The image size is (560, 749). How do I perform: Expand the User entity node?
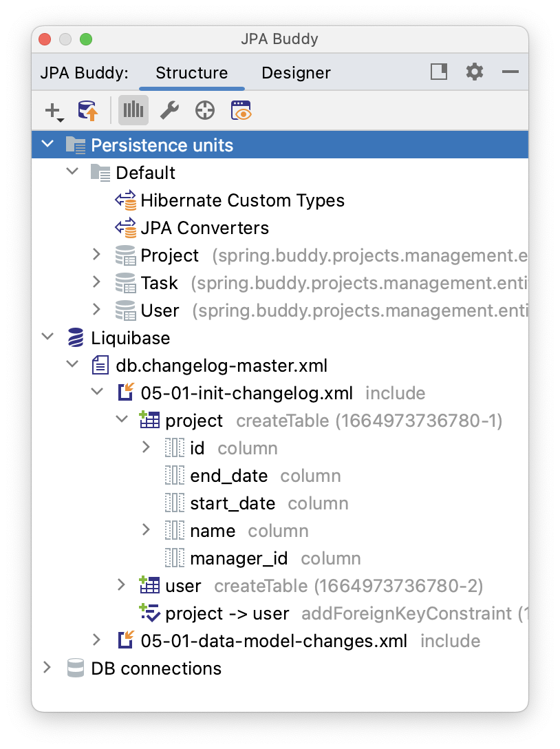tap(96, 310)
